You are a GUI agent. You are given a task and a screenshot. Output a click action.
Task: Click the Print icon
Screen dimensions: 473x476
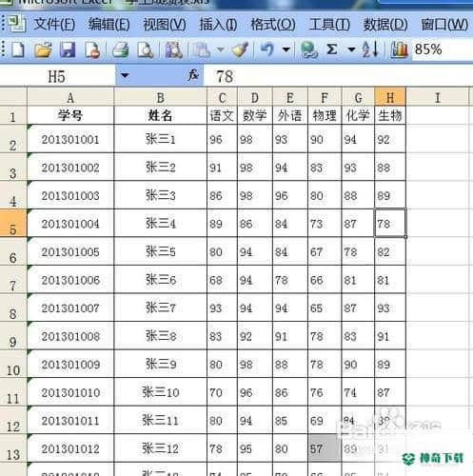(121, 50)
